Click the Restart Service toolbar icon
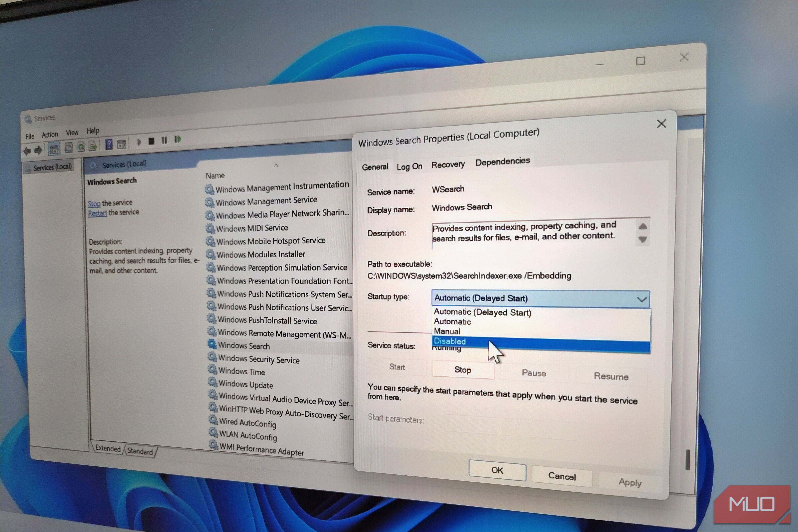 click(178, 139)
